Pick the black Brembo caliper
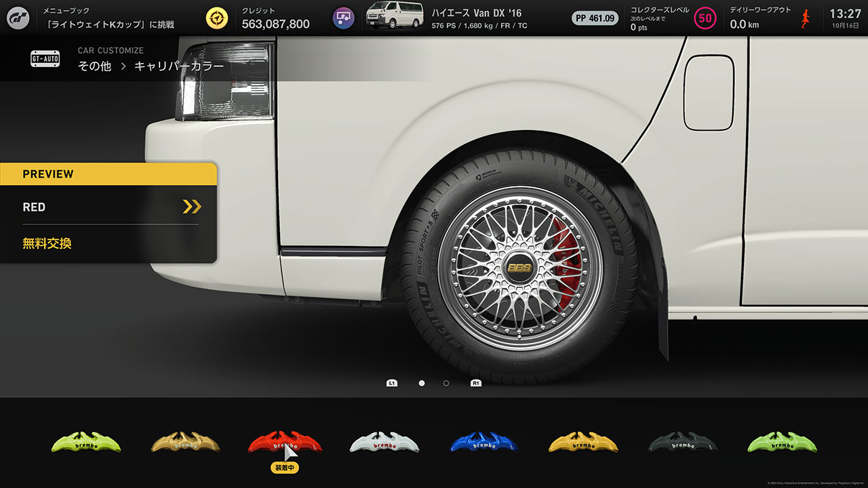The height and width of the screenshot is (488, 868). (x=682, y=442)
